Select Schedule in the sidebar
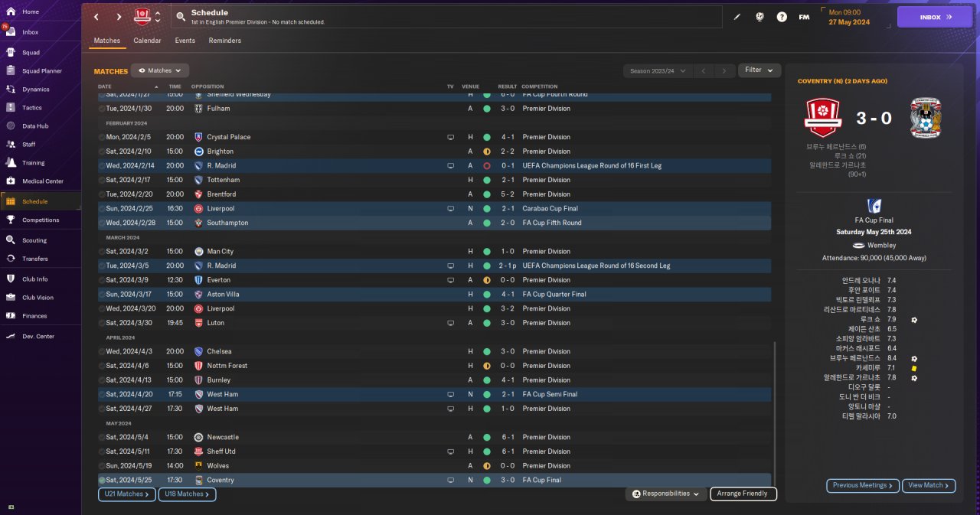Viewport: 980px width, 515px height. click(41, 201)
